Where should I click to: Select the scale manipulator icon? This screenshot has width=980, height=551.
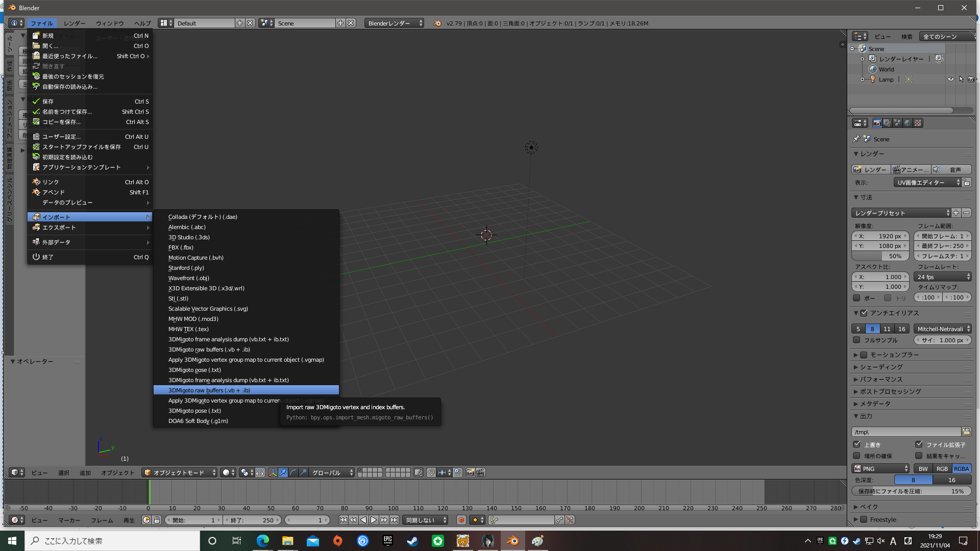(303, 472)
